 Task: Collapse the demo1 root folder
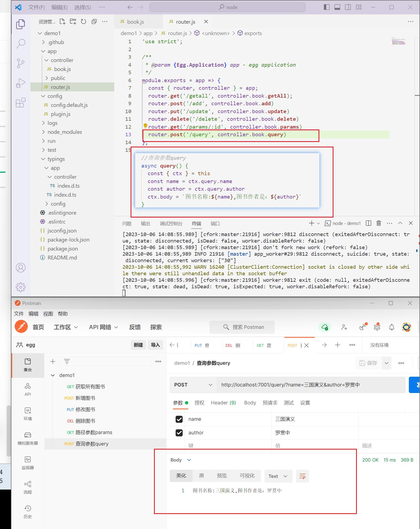[40, 33]
